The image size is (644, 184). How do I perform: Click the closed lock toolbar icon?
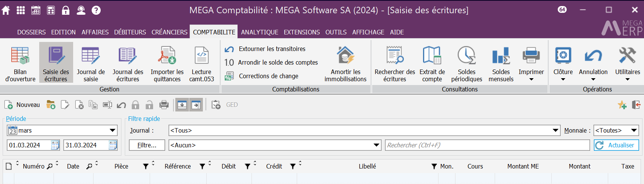pos(135,105)
